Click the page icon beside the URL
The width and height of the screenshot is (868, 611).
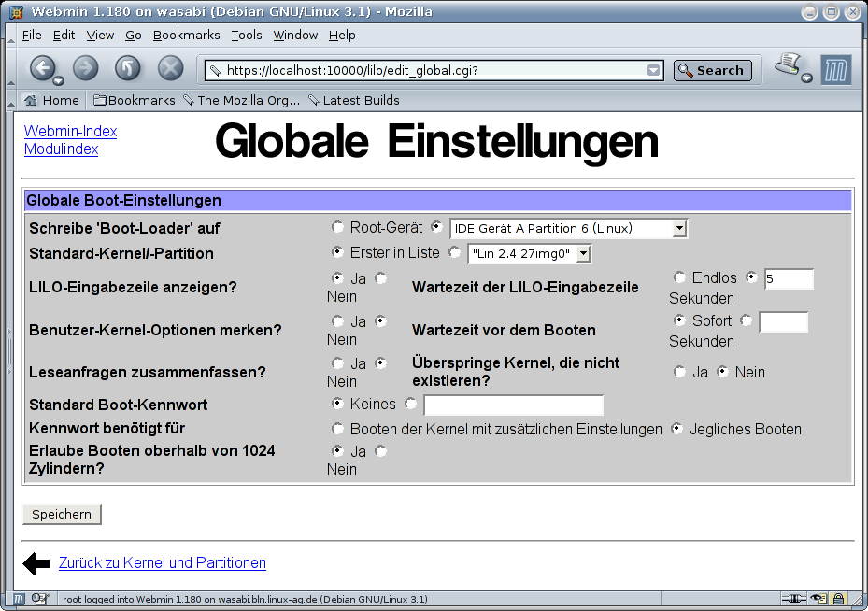(215, 70)
